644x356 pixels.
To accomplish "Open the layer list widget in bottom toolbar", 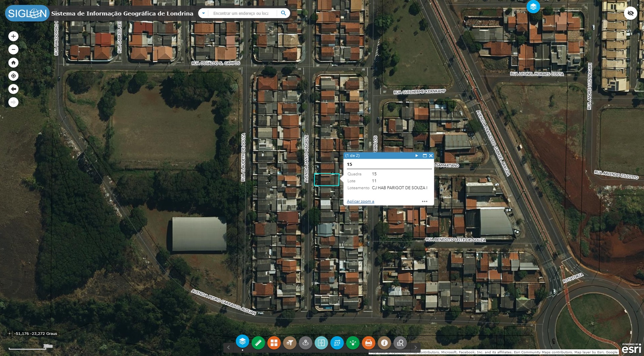I will [x=243, y=342].
